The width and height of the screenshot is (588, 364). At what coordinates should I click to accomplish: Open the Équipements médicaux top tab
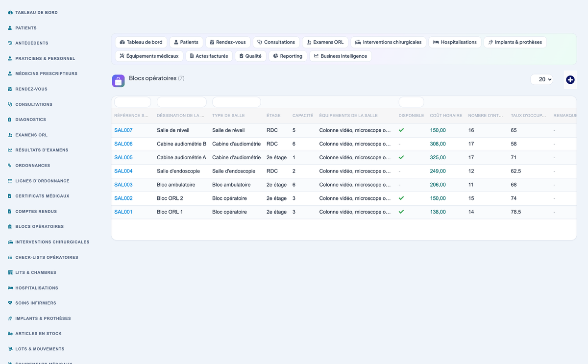coord(149,56)
